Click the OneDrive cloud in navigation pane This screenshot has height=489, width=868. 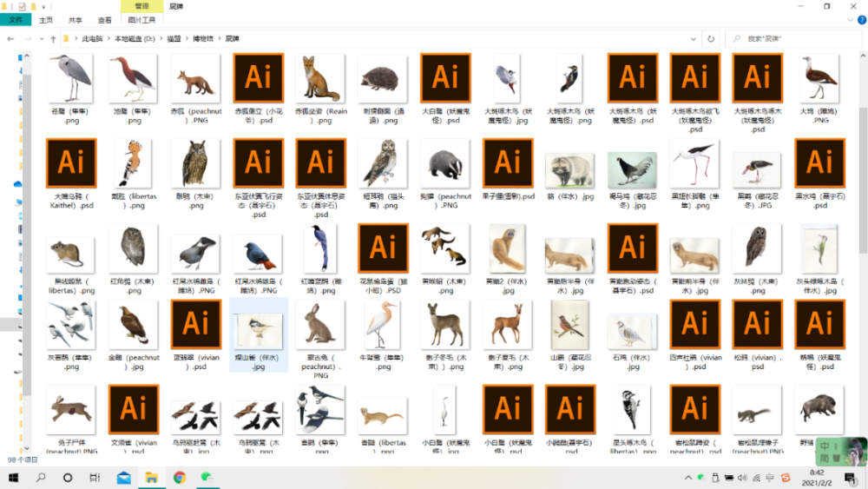[16, 184]
